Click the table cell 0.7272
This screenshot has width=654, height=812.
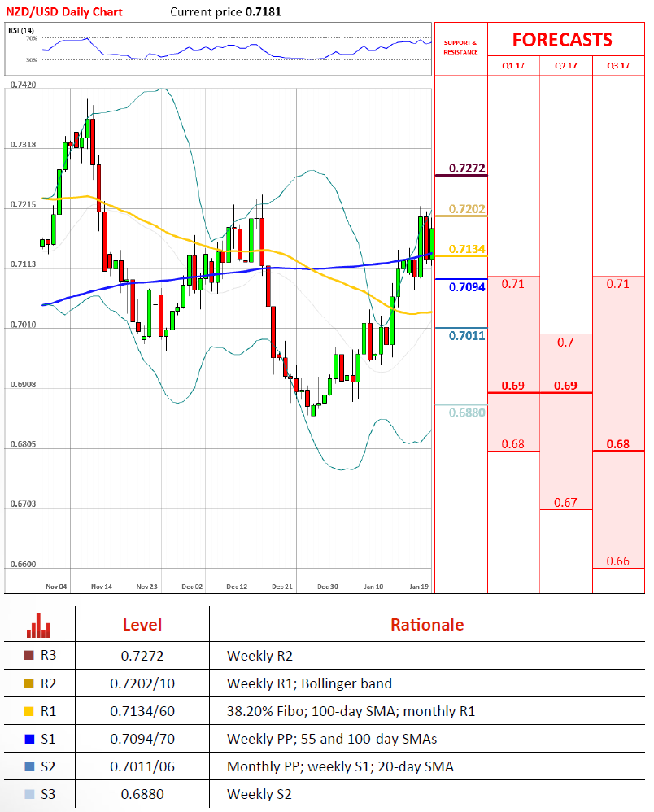point(142,656)
